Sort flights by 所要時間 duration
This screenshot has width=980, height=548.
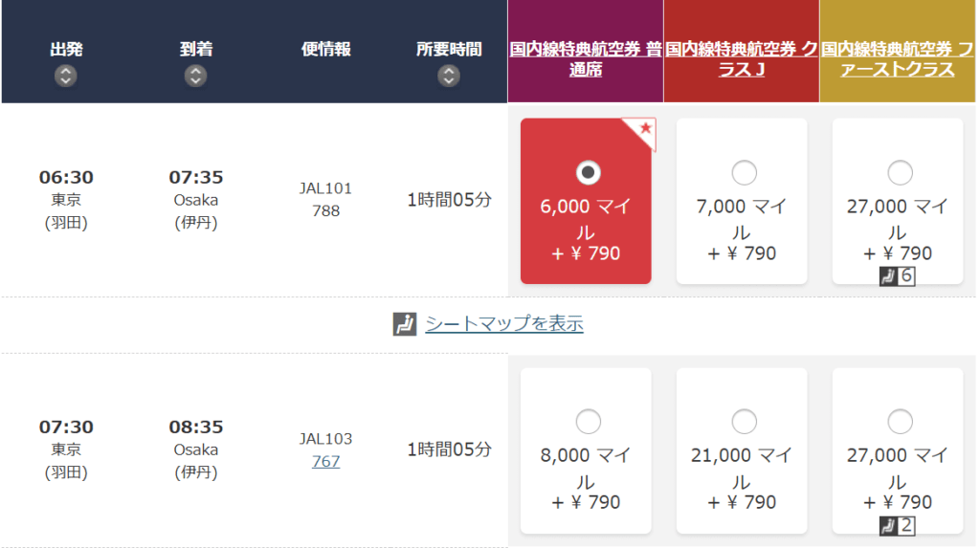(448, 77)
